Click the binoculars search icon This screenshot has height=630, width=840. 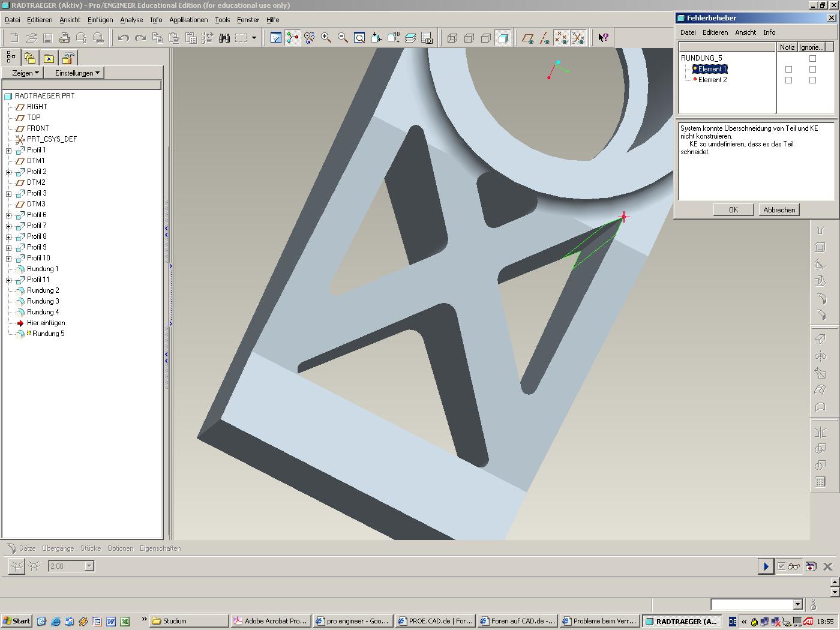(224, 38)
